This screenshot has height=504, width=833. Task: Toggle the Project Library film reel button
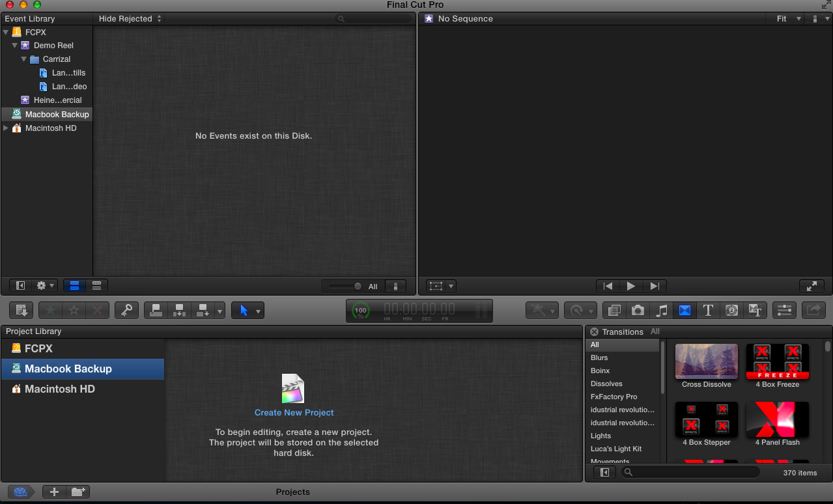tap(20, 492)
